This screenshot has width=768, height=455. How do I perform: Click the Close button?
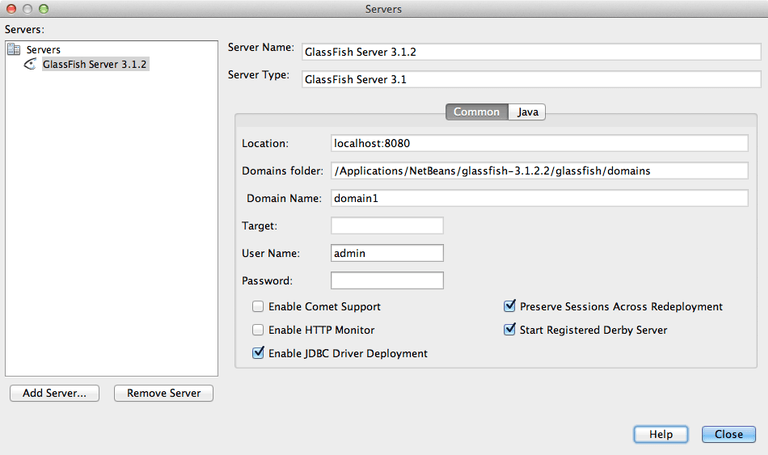(728, 434)
